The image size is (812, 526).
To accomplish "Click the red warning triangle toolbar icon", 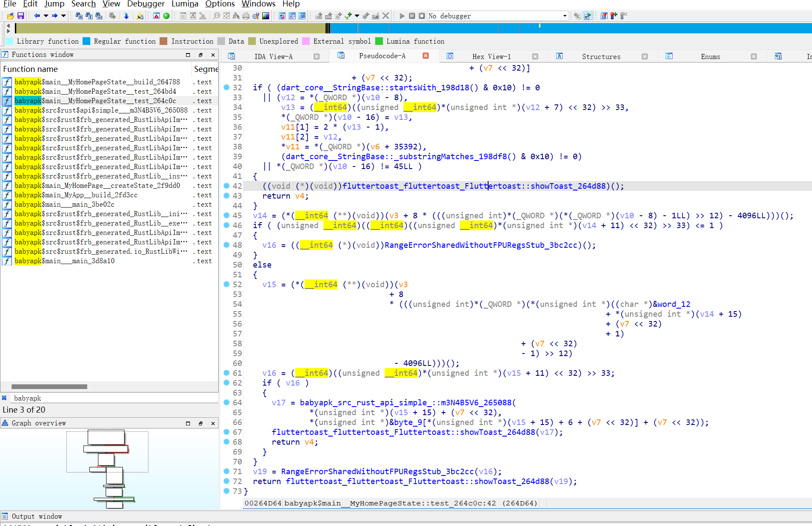I will click(157, 16).
